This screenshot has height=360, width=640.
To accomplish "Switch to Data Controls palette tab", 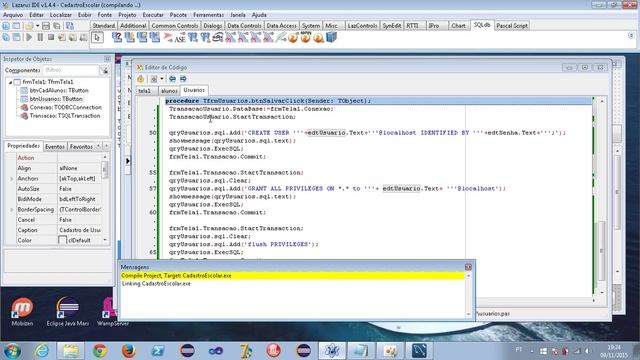I will 244,25.
